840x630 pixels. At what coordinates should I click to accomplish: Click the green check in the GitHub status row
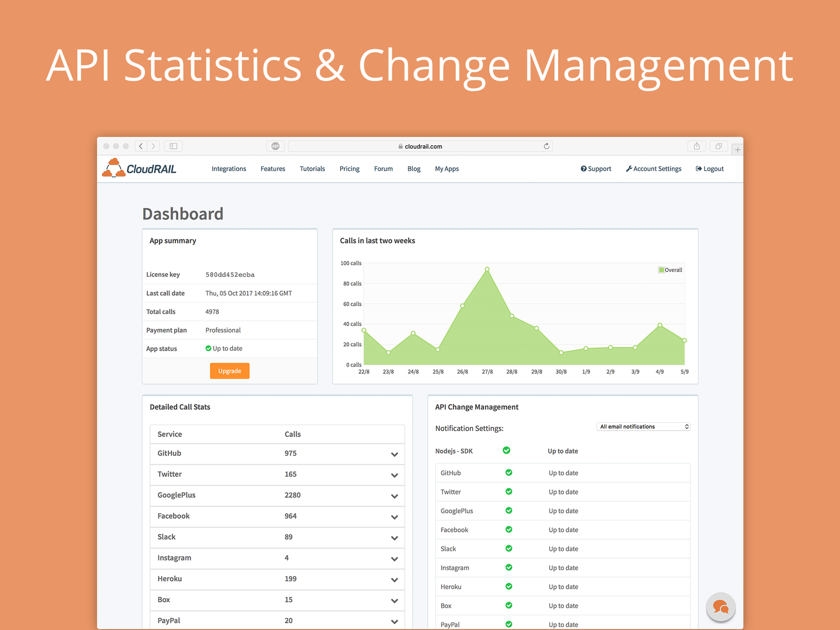point(509,472)
